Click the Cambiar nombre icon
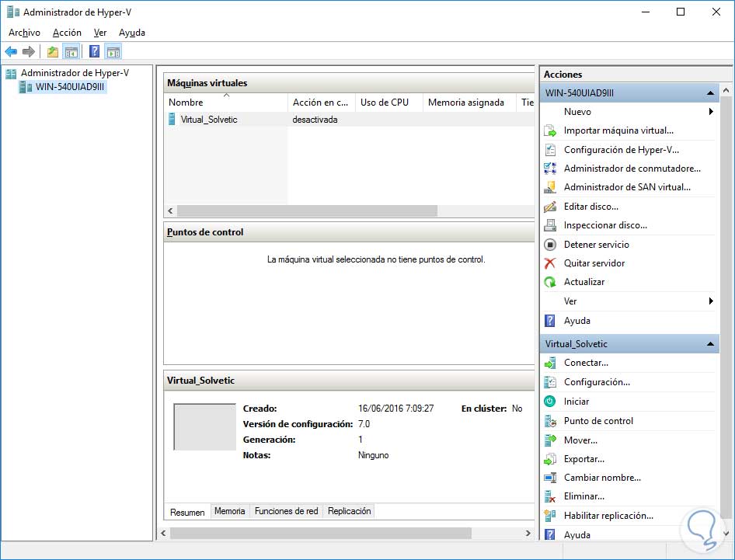 click(x=550, y=478)
